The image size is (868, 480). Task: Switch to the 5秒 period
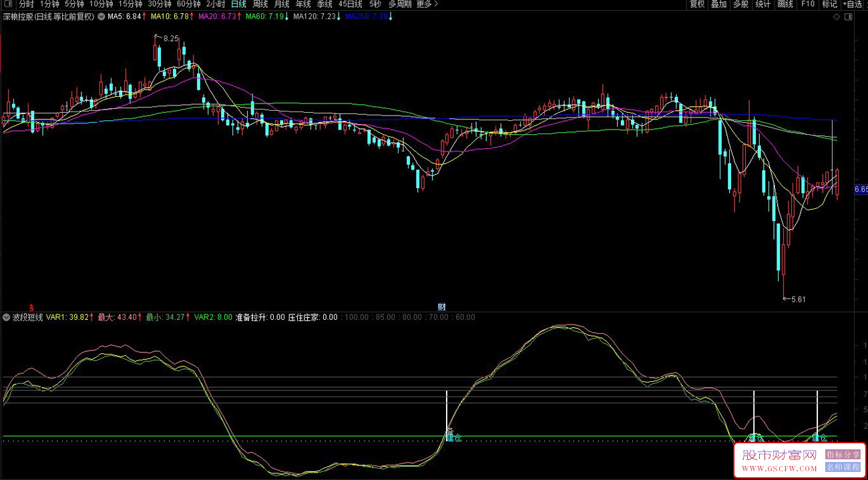[375, 4]
